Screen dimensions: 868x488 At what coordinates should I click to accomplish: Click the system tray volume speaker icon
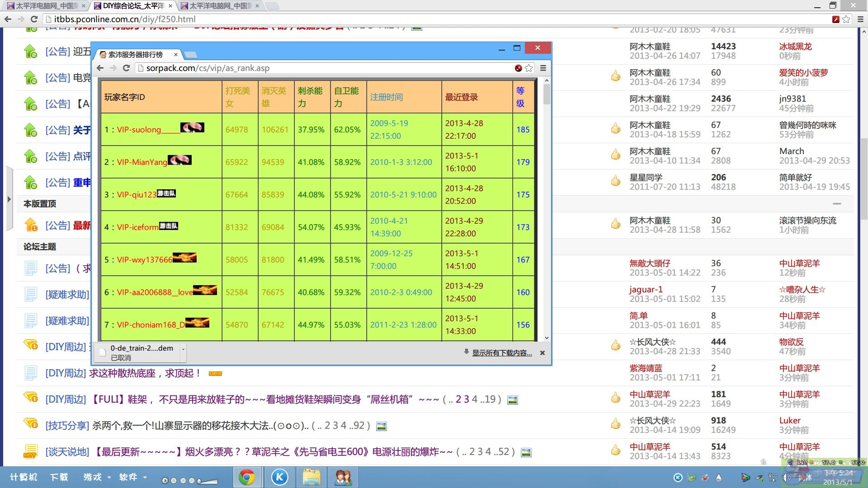787,478
